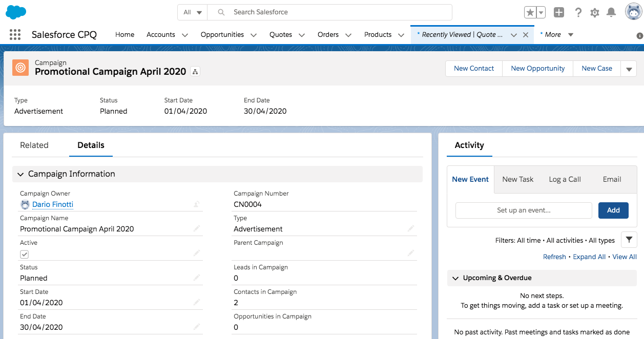Open the Quotes tab

point(281,35)
